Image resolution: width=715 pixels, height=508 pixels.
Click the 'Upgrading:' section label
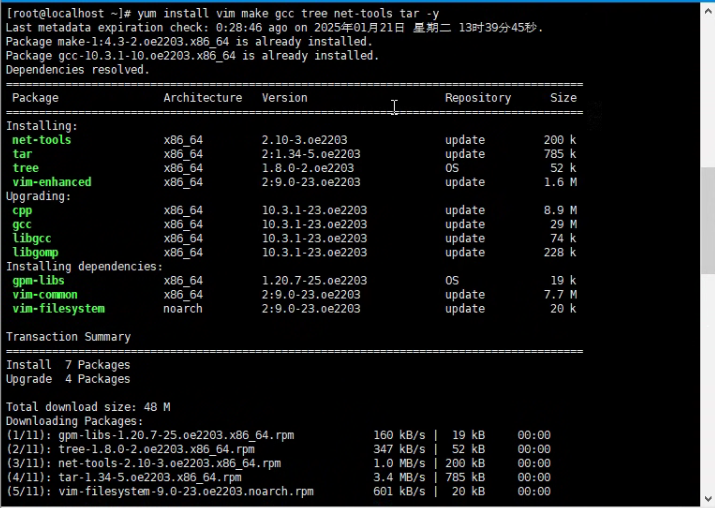click(x=38, y=197)
